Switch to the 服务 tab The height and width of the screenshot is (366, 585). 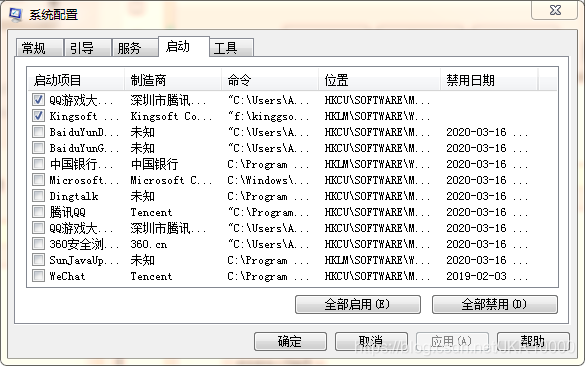[x=135, y=48]
